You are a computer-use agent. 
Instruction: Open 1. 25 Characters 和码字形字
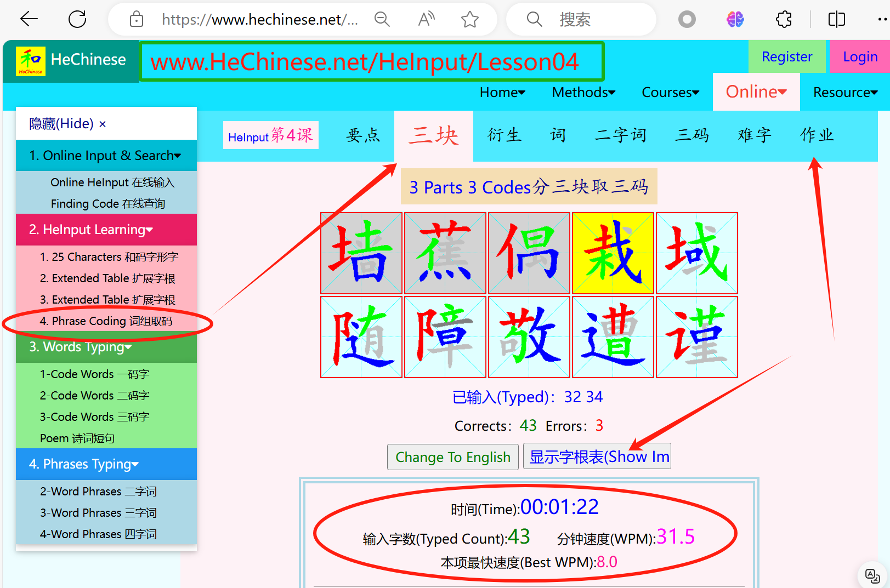[109, 256]
